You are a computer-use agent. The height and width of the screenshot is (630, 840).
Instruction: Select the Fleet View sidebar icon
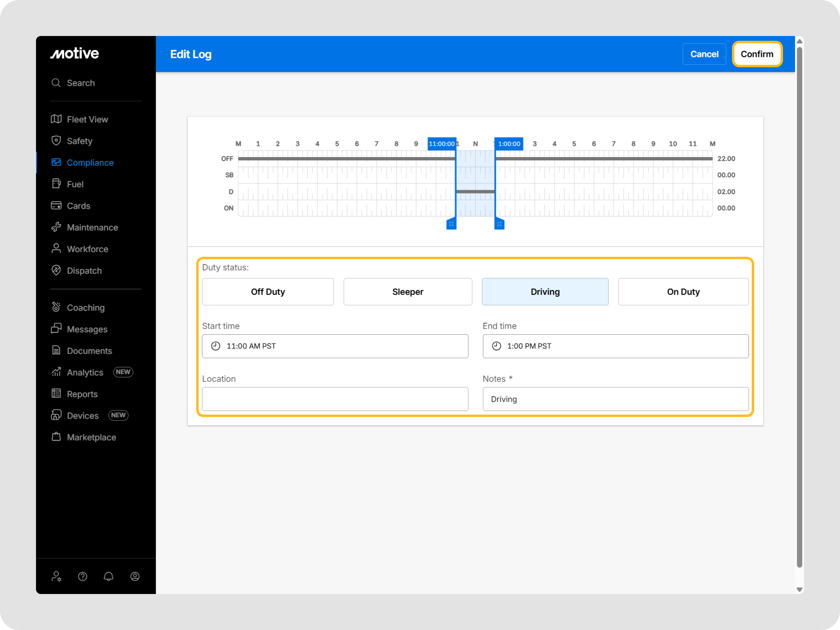tap(56, 119)
